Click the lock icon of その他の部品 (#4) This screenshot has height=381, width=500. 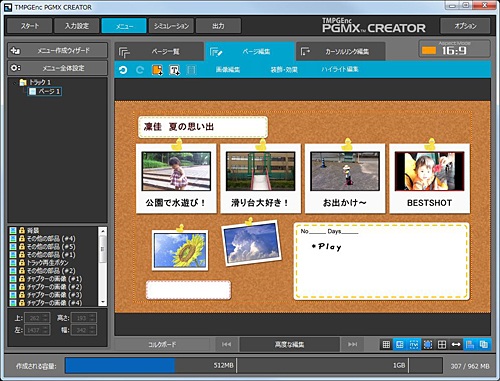click(22, 238)
